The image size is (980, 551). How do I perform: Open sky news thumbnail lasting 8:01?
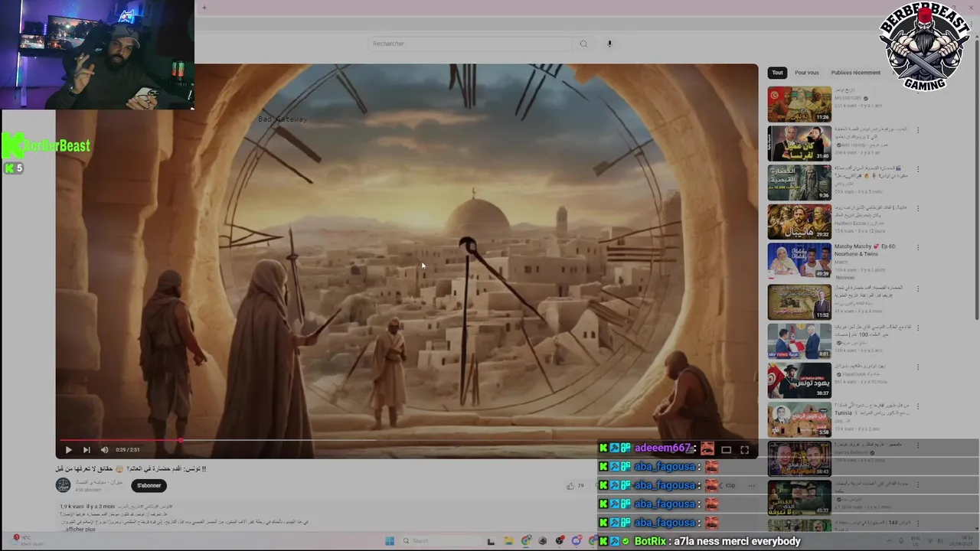click(799, 341)
